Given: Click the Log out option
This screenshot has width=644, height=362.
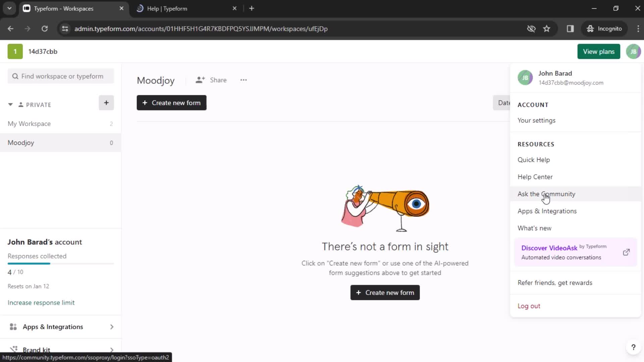Looking at the screenshot, I should [x=529, y=306].
